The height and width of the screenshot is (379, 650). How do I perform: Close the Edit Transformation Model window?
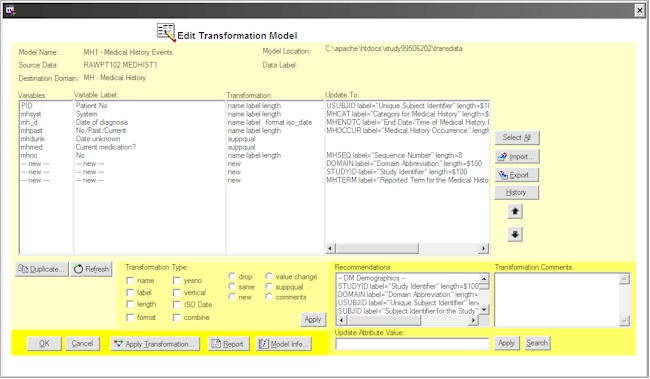(x=640, y=11)
